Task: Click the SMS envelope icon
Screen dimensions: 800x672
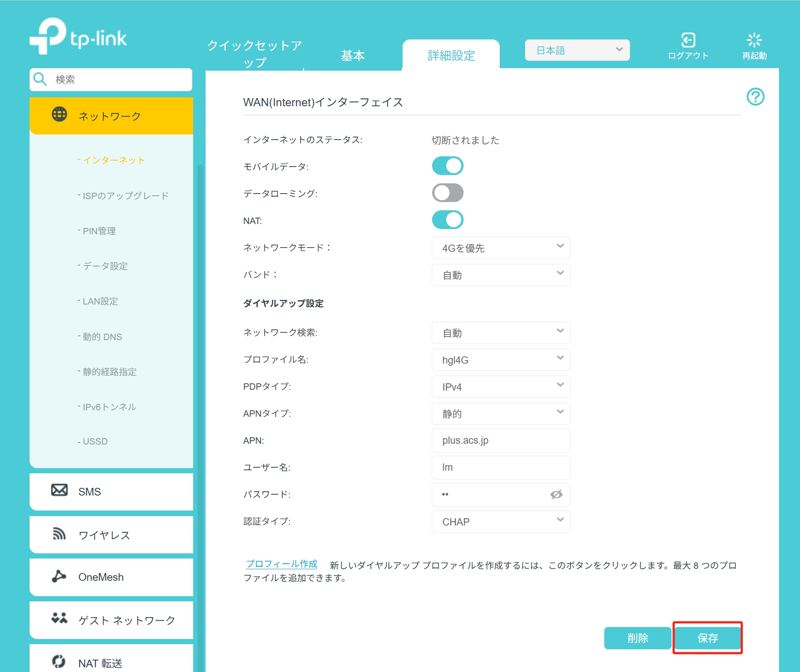Action: [60, 490]
